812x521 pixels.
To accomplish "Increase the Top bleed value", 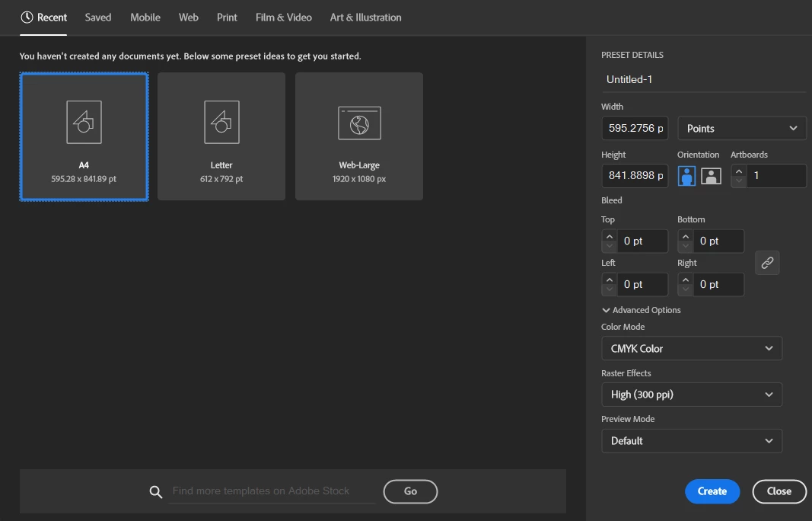I will [610, 236].
